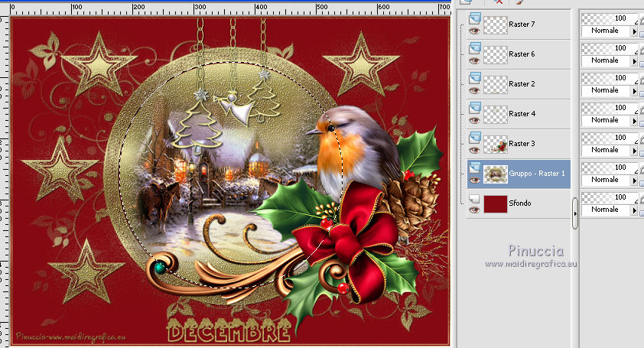Viewport: 644px width, 348px height.
Task: Select the Raster 4 layer thumbnail
Action: pos(496,114)
